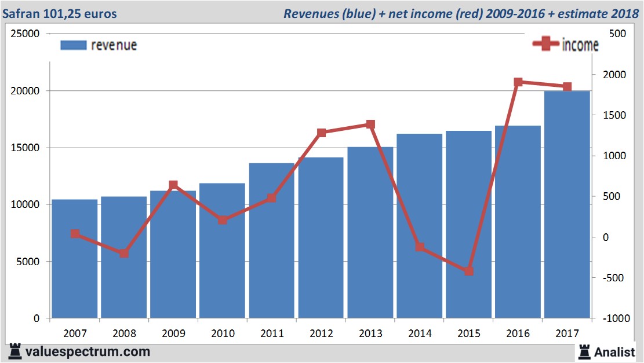Click the 5000 revenue axis label
The width and height of the screenshot is (644, 363).
[x=28, y=261]
